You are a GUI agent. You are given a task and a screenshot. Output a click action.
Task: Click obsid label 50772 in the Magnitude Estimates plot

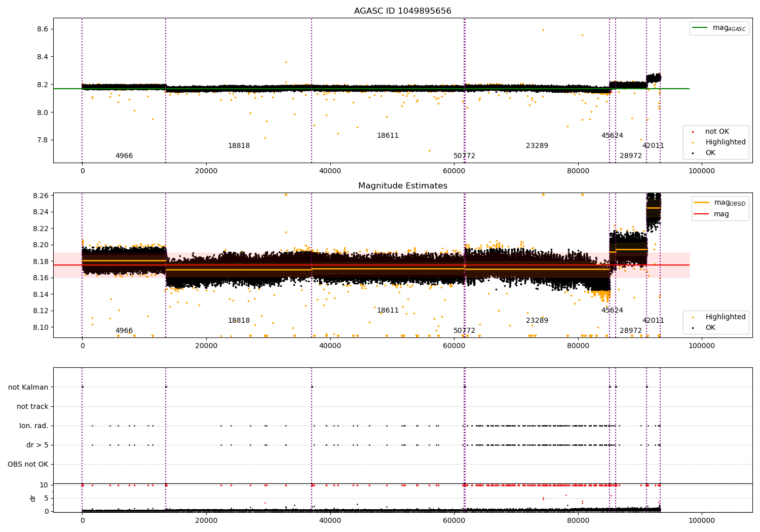coord(464,331)
